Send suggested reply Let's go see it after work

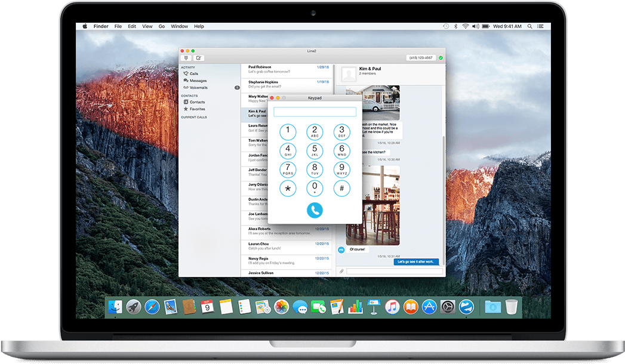click(416, 261)
